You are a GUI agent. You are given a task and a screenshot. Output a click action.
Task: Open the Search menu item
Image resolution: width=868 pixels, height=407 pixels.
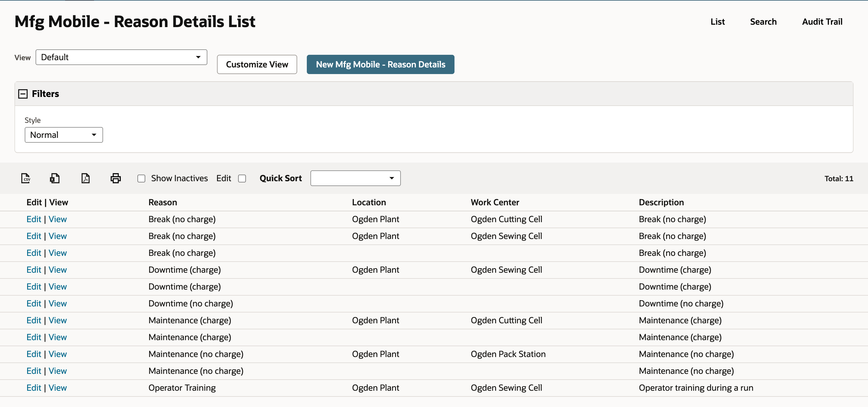coord(763,22)
